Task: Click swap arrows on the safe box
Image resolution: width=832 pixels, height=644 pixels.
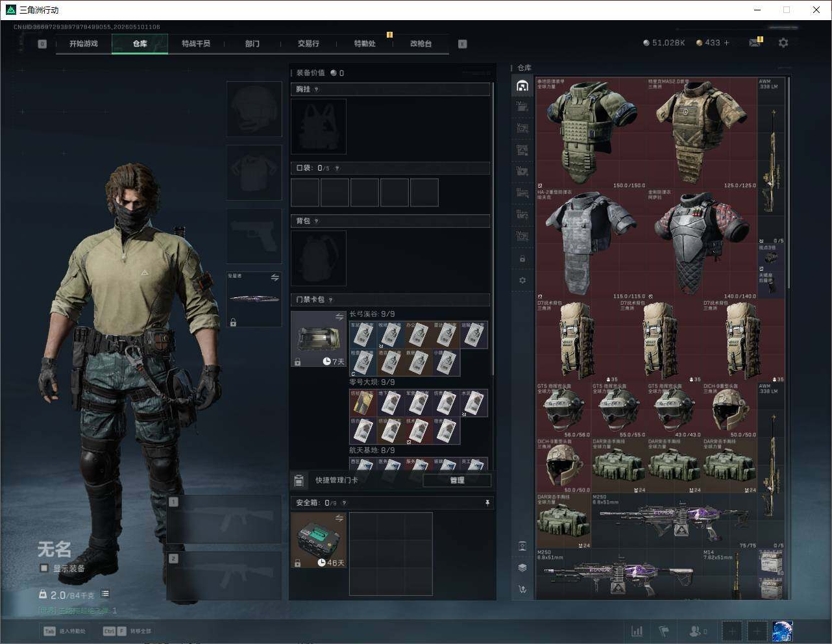Action: (x=339, y=518)
